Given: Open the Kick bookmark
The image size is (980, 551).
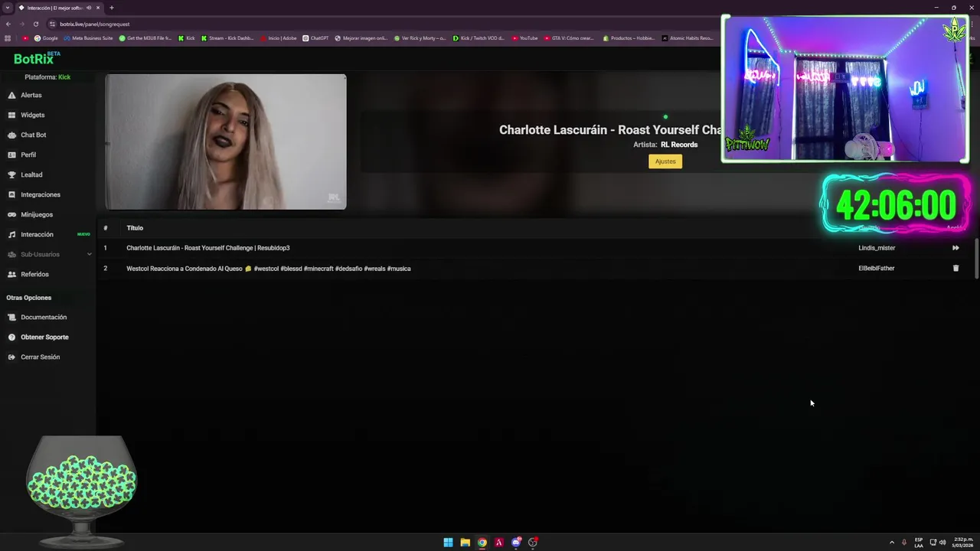Looking at the screenshot, I should pyautogui.click(x=187, y=38).
